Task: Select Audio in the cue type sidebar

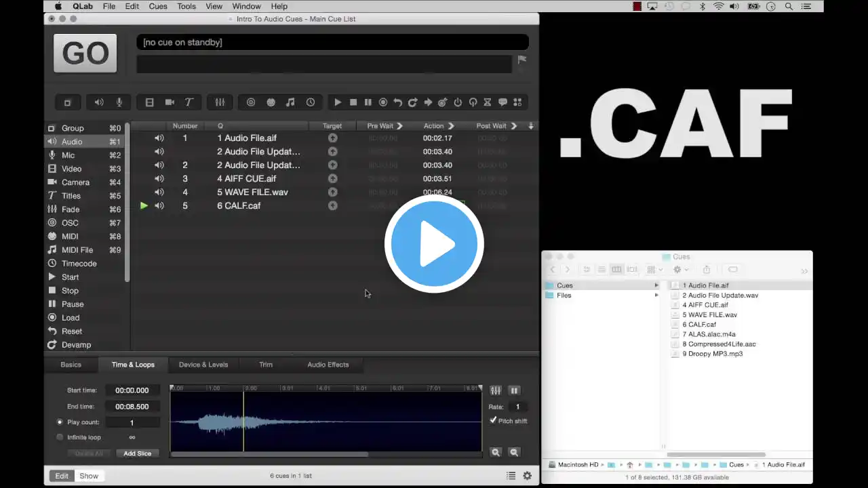Action: [83, 142]
